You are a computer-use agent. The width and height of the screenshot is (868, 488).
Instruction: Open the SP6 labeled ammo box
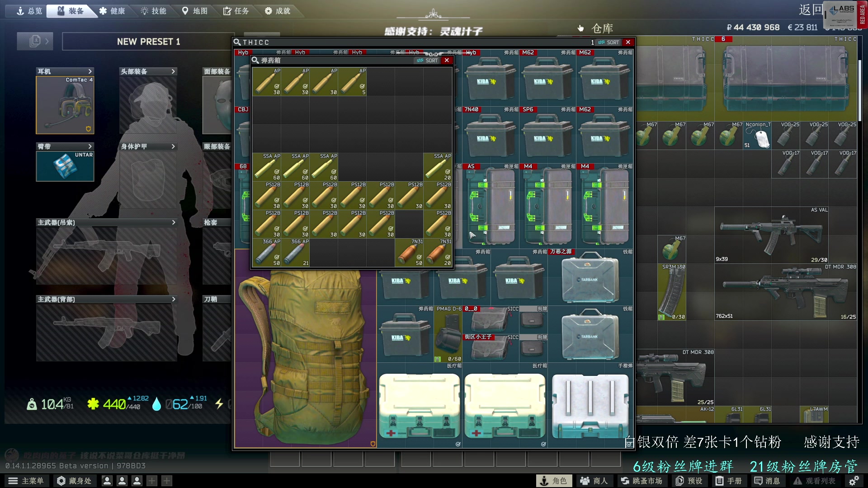[547, 135]
